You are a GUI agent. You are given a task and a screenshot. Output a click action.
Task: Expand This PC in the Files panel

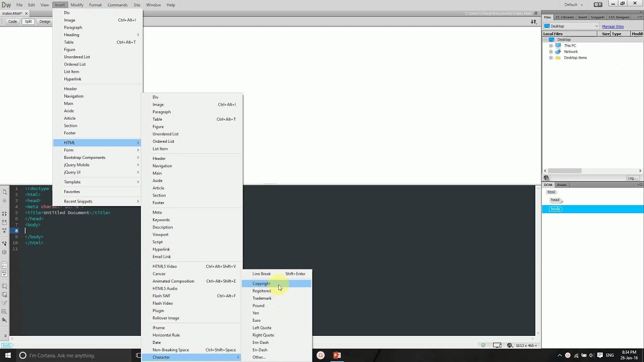[x=550, y=45]
